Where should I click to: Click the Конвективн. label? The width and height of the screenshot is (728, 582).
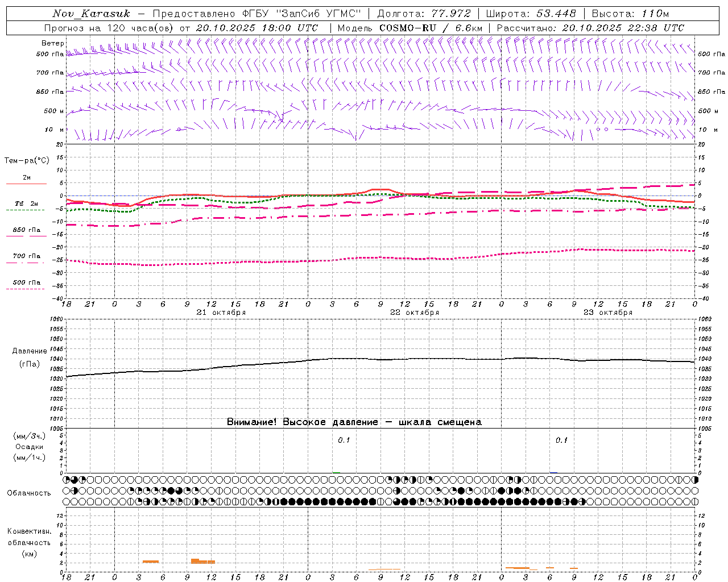30,531
